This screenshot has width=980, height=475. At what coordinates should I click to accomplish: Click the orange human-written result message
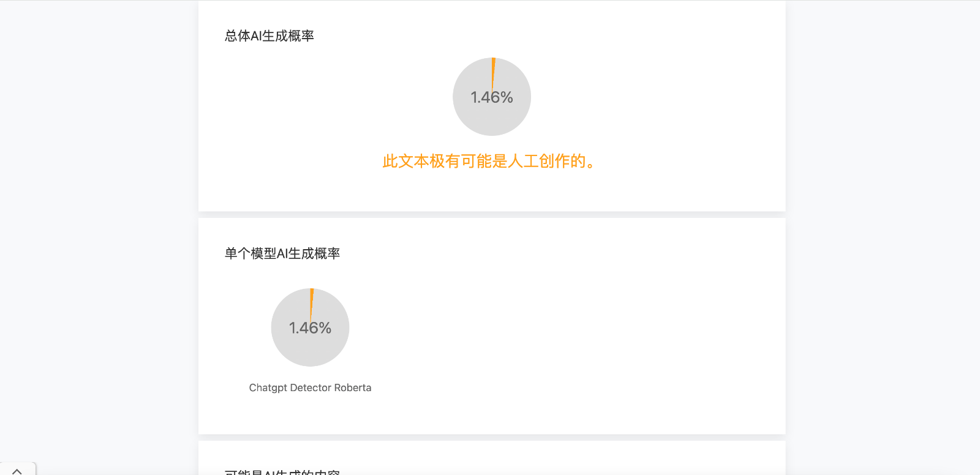(489, 162)
